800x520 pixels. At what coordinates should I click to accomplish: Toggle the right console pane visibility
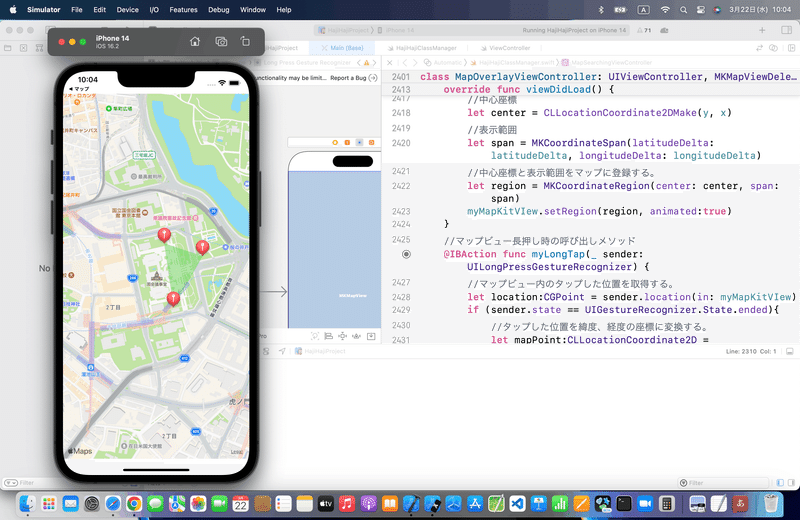tap(791, 483)
